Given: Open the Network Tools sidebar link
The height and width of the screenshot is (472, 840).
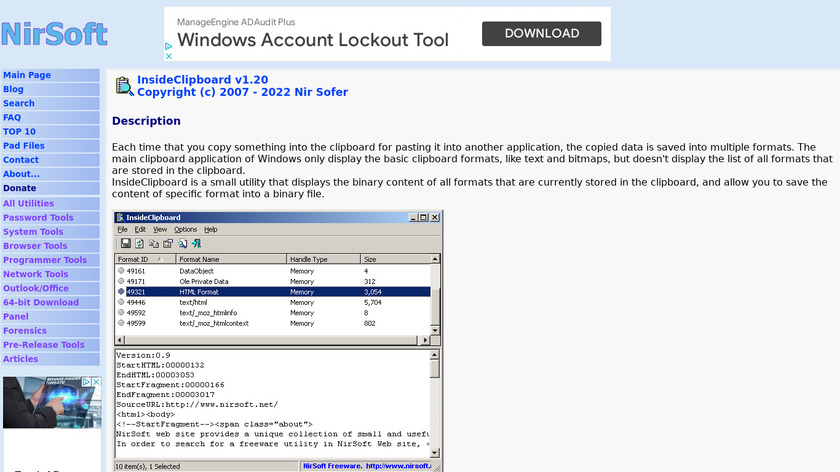Looking at the screenshot, I should [36, 274].
